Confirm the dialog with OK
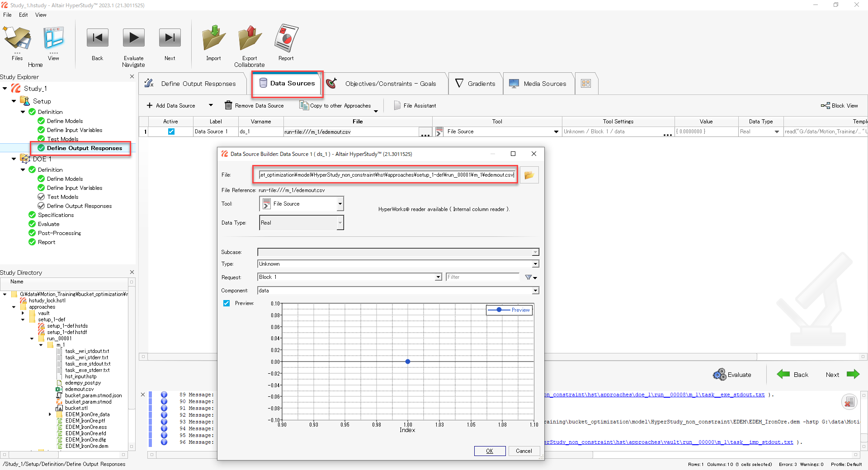 tap(490, 451)
